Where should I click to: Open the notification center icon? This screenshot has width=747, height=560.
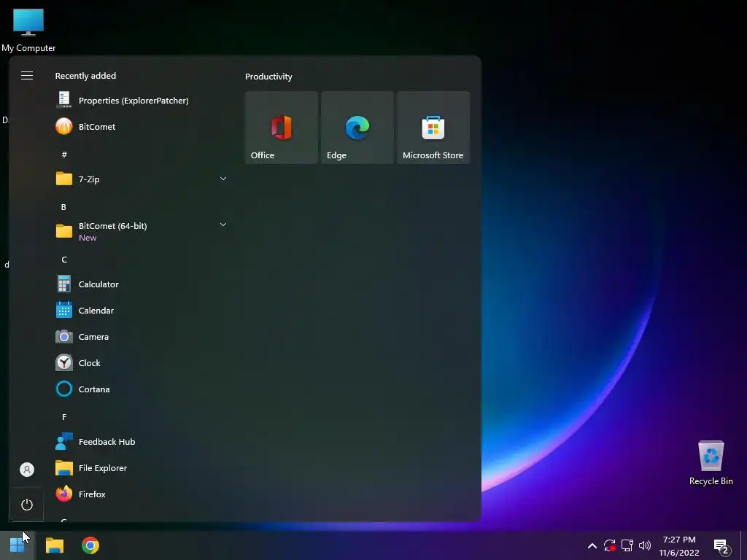721,546
